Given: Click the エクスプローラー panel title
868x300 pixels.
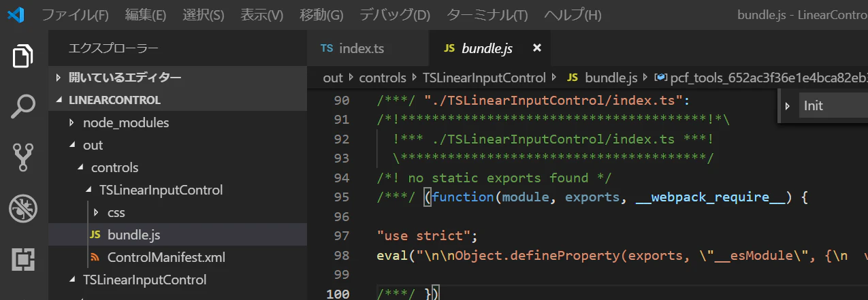Looking at the screenshot, I should click(x=113, y=48).
